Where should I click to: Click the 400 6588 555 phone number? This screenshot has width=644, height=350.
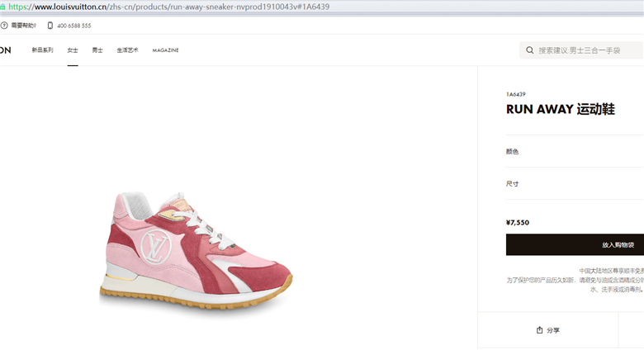(74, 26)
